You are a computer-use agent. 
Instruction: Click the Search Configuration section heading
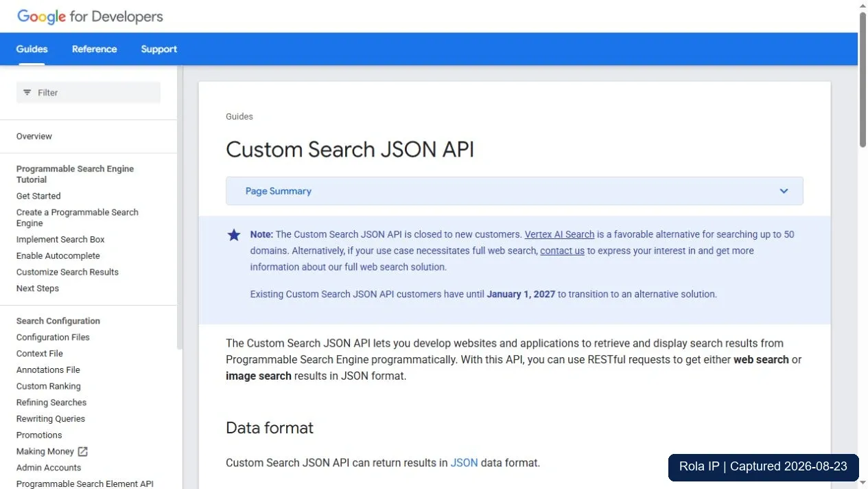58,321
